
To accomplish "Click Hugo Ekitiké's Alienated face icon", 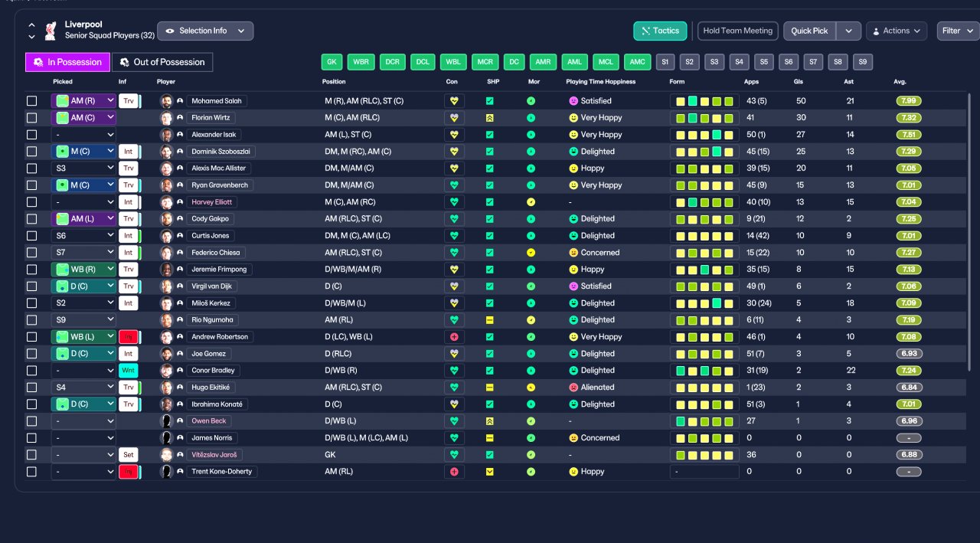I will click(x=573, y=388).
